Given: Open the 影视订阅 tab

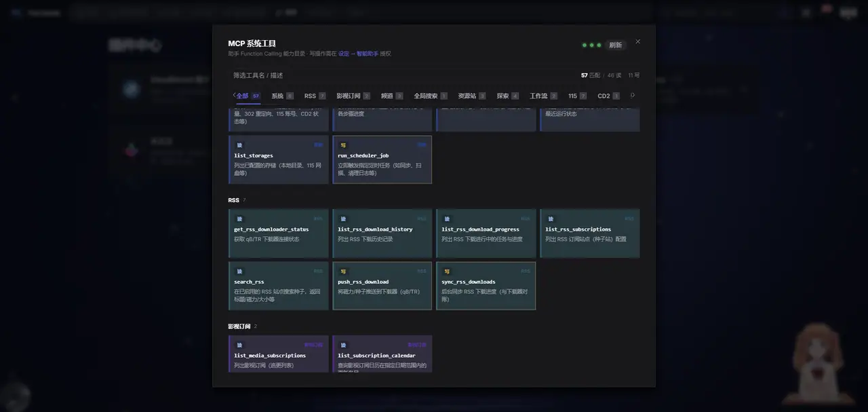Looking at the screenshot, I should [x=353, y=96].
